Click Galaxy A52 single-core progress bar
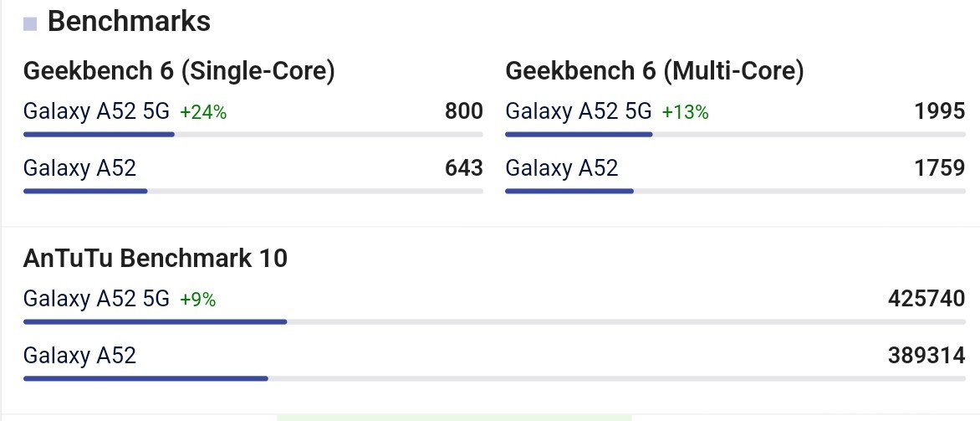980x421 pixels. pyautogui.click(x=253, y=191)
